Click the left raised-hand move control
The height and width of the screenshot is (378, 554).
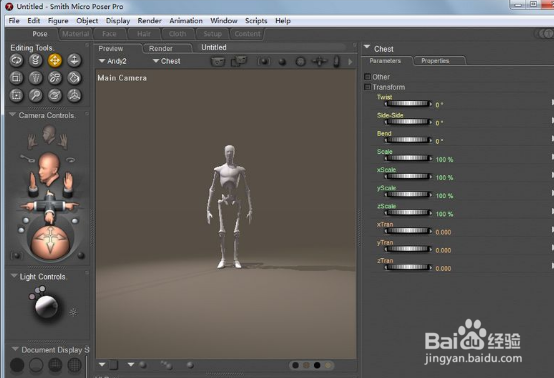pos(33,184)
